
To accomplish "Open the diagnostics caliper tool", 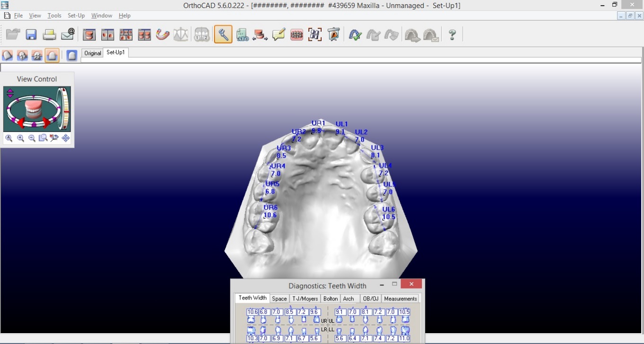I will (223, 35).
